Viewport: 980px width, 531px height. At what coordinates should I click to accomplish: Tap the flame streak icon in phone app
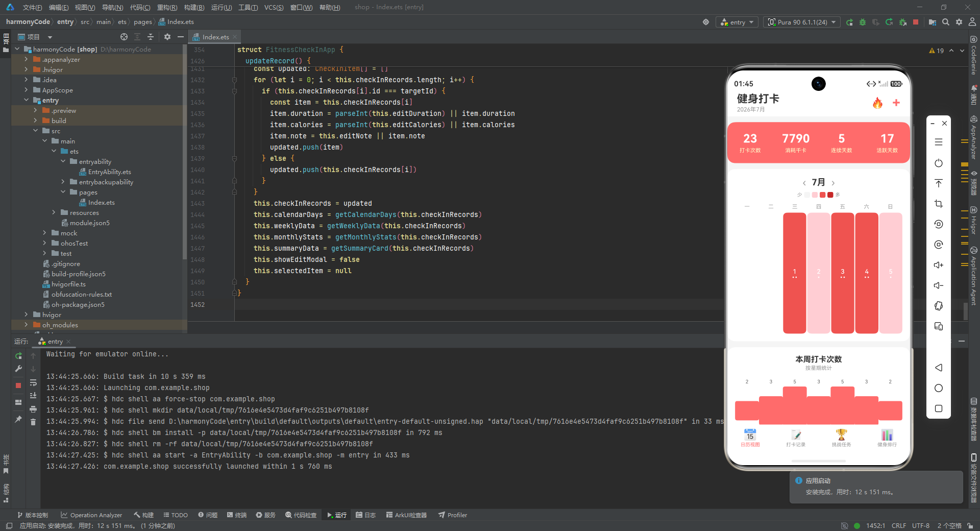877,103
